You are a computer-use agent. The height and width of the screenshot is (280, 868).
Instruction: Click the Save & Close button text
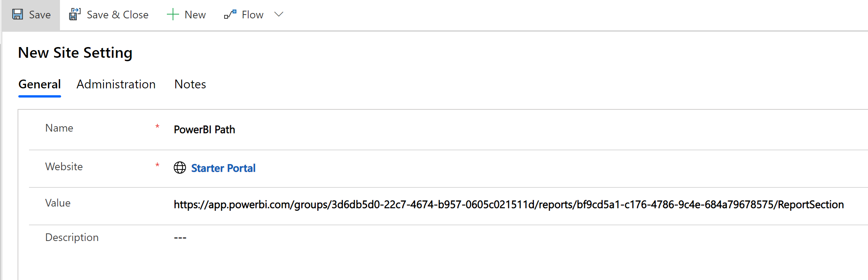[118, 15]
